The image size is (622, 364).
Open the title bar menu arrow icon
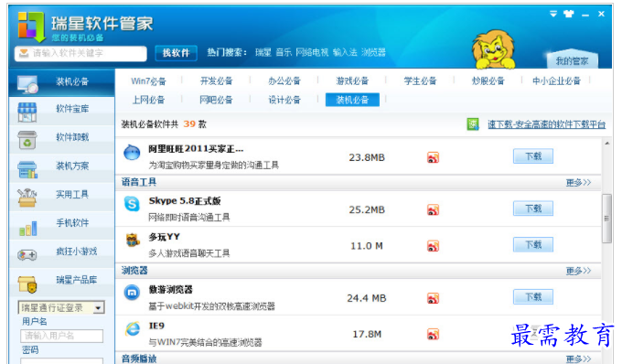coord(553,14)
